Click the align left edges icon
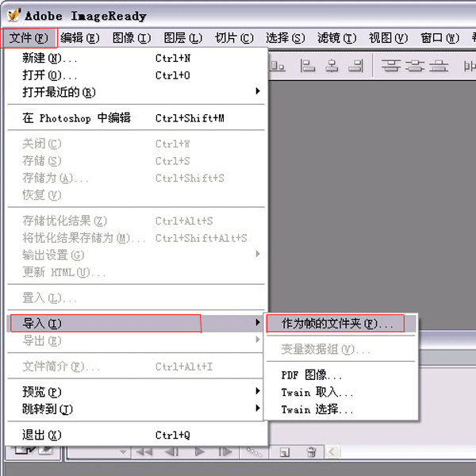 (x=306, y=67)
